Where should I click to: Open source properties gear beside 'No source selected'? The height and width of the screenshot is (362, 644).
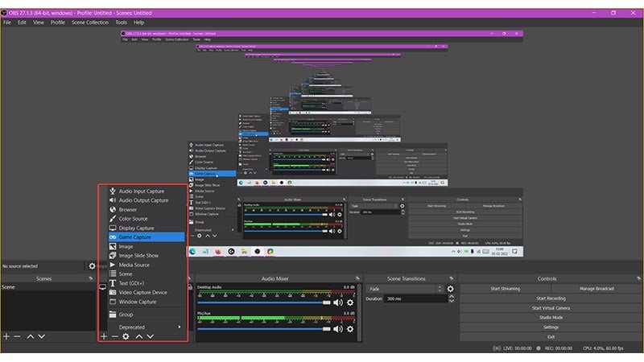(x=92, y=266)
